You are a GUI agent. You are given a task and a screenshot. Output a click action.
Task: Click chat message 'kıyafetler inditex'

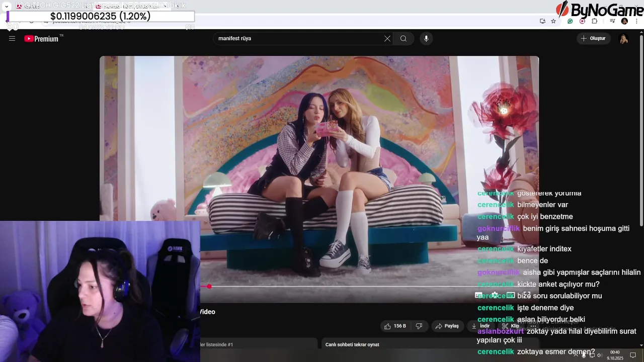(x=544, y=249)
